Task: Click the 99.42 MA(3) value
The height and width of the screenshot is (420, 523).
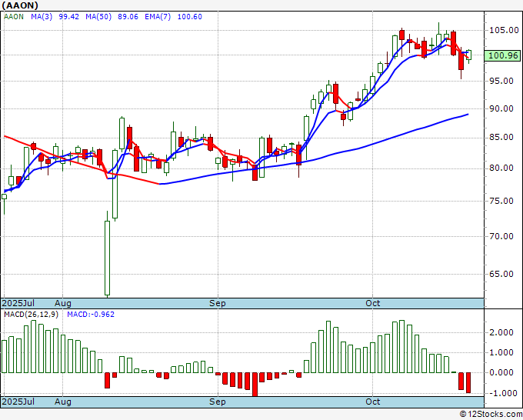Action: (x=68, y=17)
